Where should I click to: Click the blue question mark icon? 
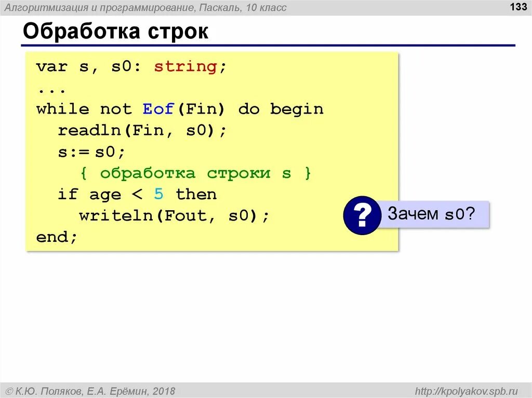(362, 215)
